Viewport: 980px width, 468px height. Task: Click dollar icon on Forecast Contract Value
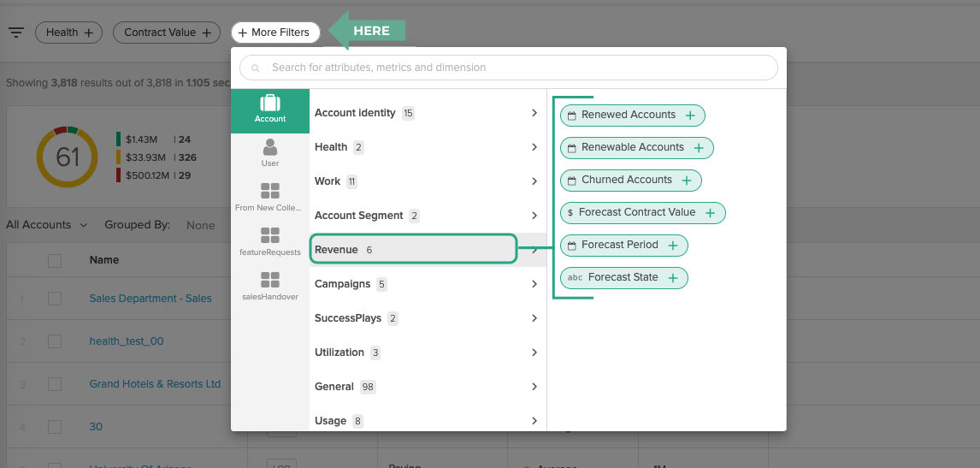pyautogui.click(x=570, y=213)
